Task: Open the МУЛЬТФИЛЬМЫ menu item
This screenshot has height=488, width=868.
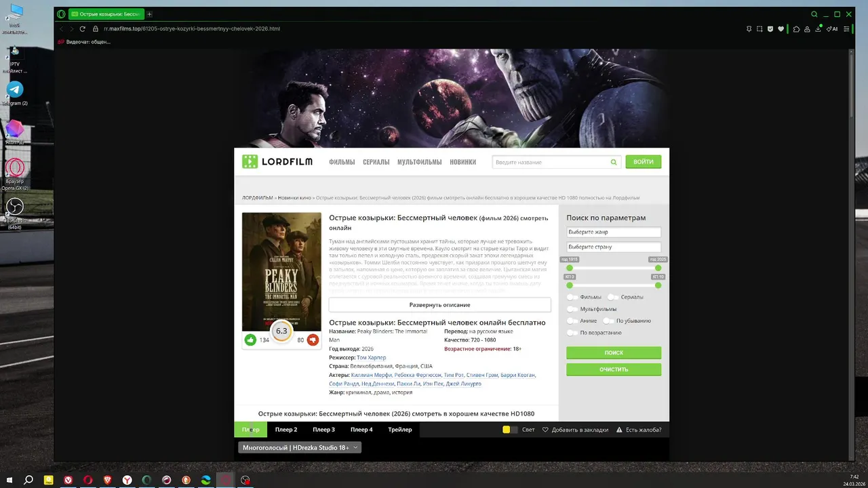Action: pyautogui.click(x=420, y=162)
